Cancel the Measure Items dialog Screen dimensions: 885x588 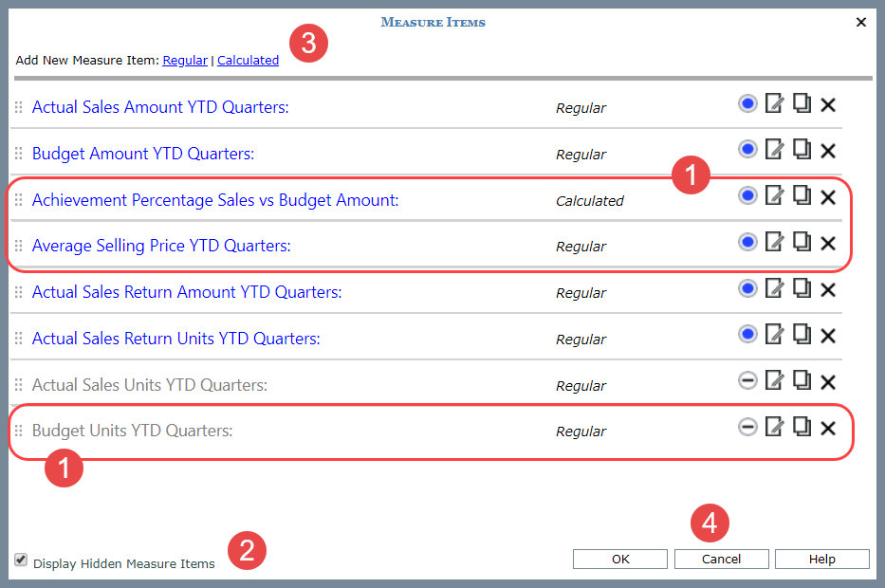(x=721, y=559)
